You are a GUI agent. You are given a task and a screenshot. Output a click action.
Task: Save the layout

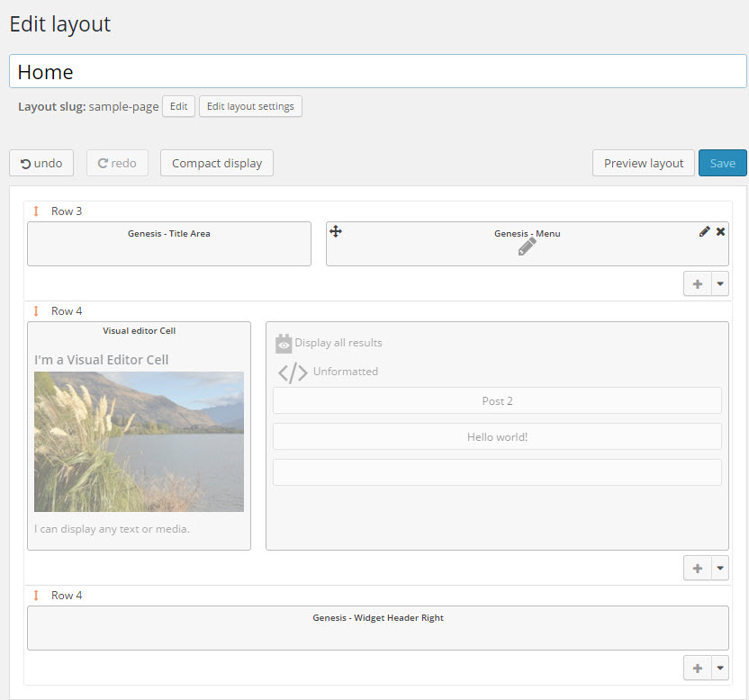click(722, 163)
